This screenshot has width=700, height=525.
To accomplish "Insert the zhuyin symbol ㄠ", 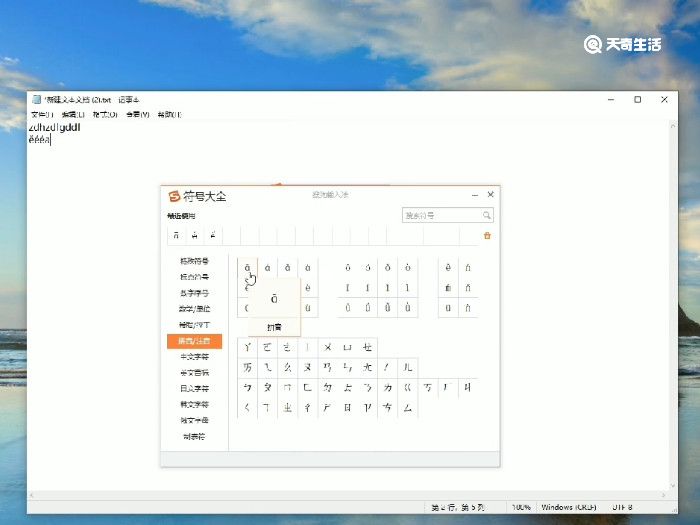I will point(288,367).
